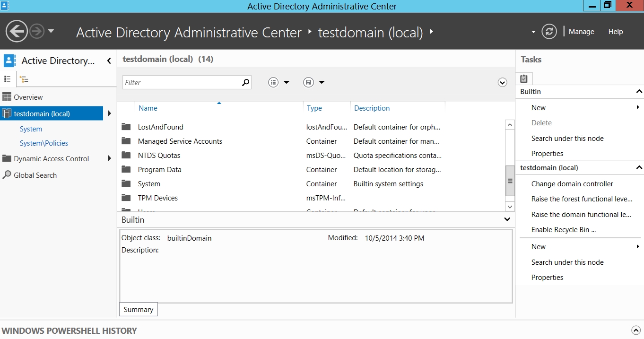Collapse the Builtin tasks section
The height and width of the screenshot is (339, 644).
[639, 92]
